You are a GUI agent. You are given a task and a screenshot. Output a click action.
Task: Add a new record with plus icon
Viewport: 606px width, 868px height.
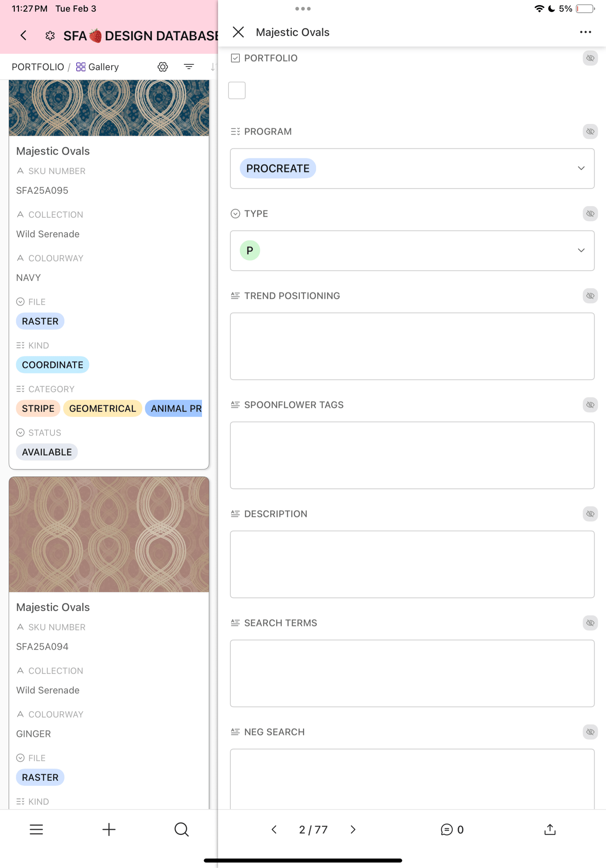109,829
